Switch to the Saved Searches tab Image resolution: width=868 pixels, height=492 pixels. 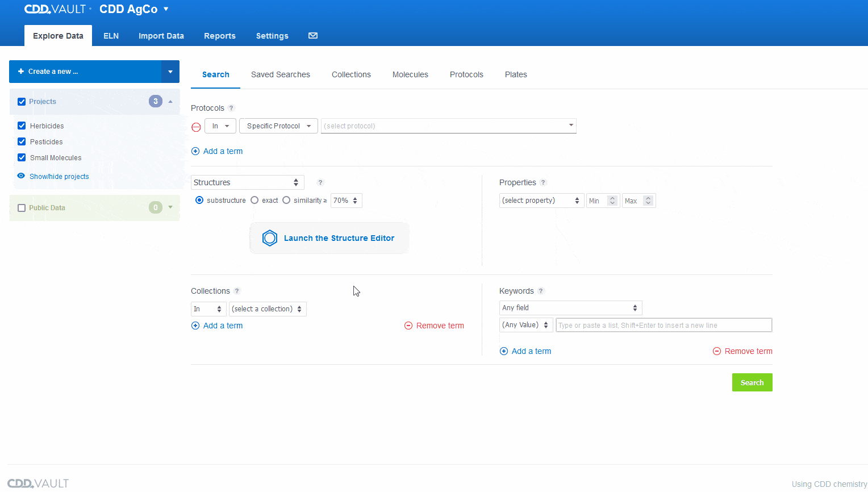pyautogui.click(x=280, y=74)
